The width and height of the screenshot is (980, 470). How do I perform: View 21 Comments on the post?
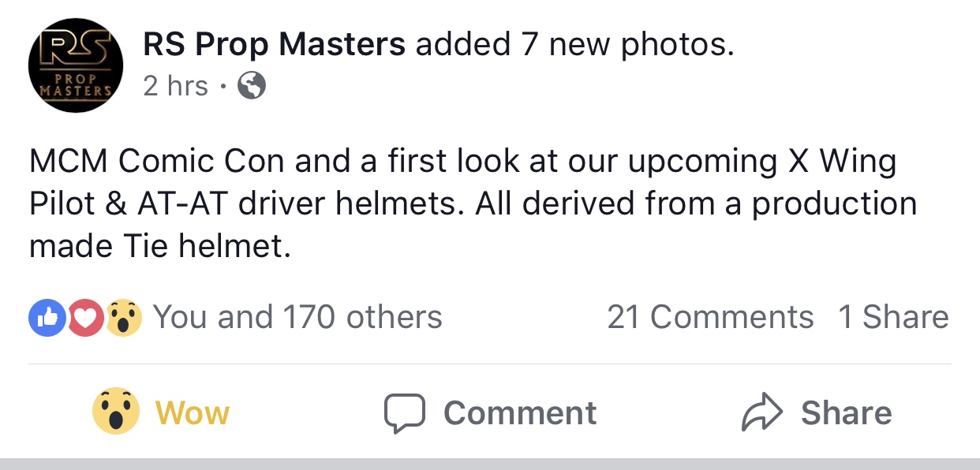tap(710, 317)
